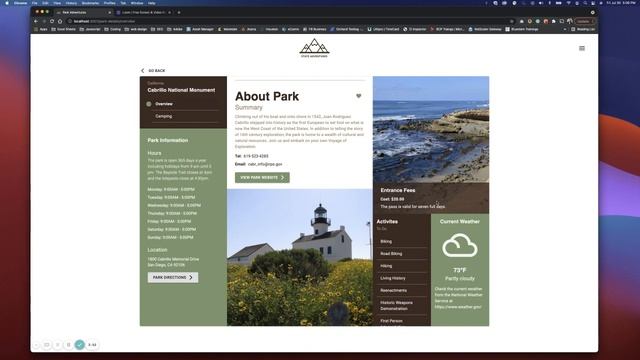Bookmark this page with the star icon
Screen dimensions: 640x360
click(511, 21)
